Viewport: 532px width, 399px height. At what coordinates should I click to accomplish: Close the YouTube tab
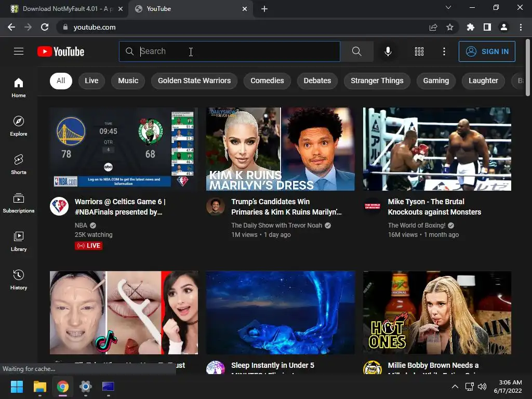(x=245, y=9)
